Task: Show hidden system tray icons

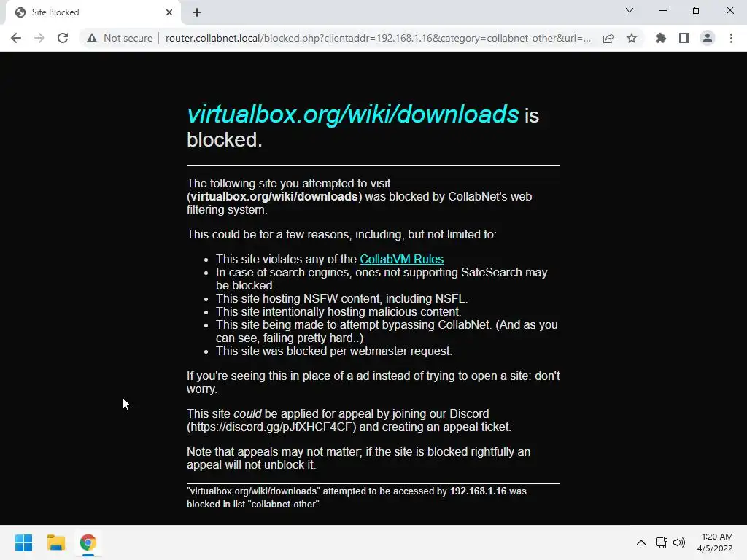Action: tap(641, 542)
